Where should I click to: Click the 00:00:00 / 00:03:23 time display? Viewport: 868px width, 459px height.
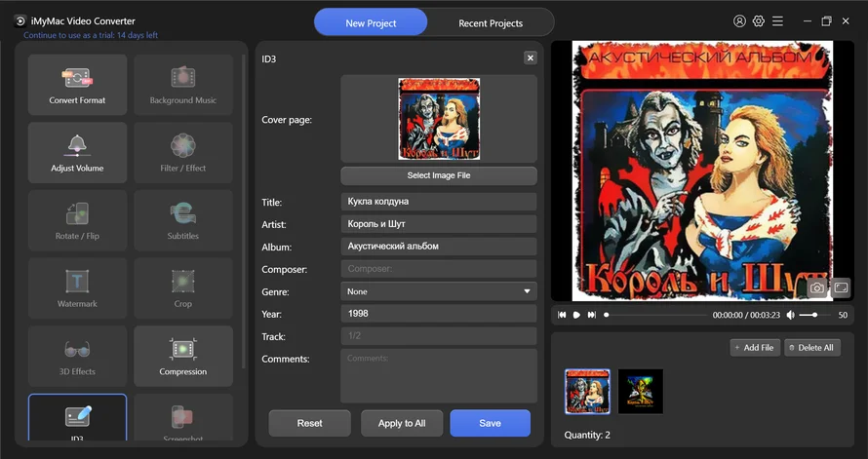click(x=746, y=315)
